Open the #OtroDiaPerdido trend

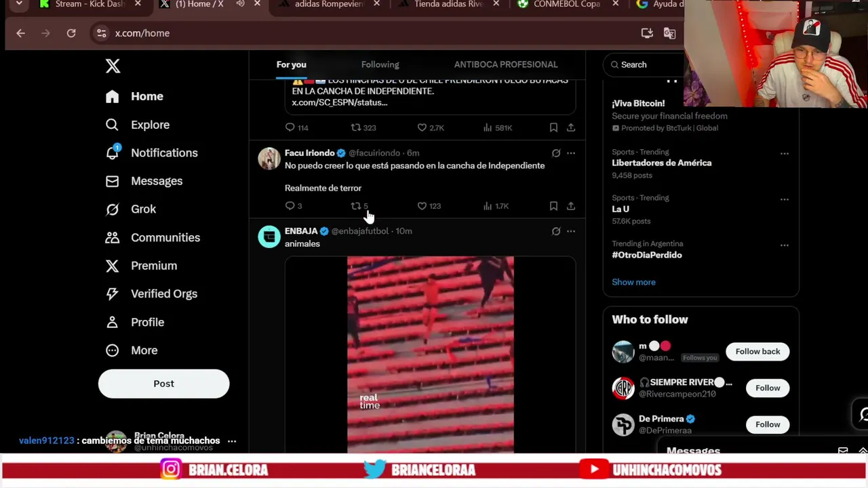click(647, 255)
